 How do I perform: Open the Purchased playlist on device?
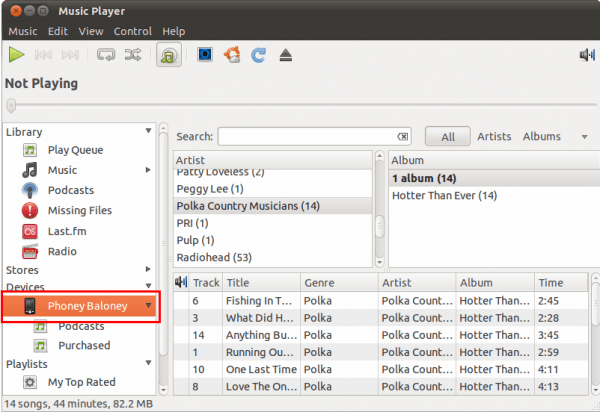coord(84,345)
